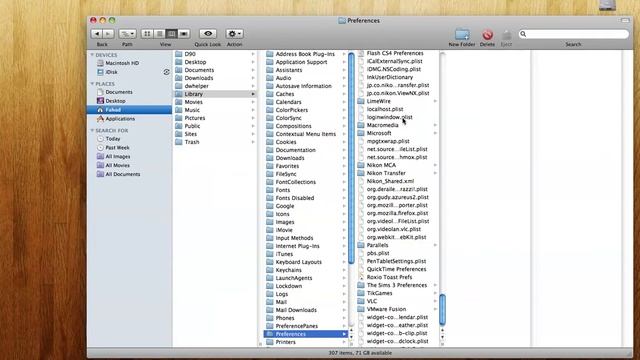Expand the Macromedia folder arrow
The height and width of the screenshot is (360, 640).
(435, 125)
